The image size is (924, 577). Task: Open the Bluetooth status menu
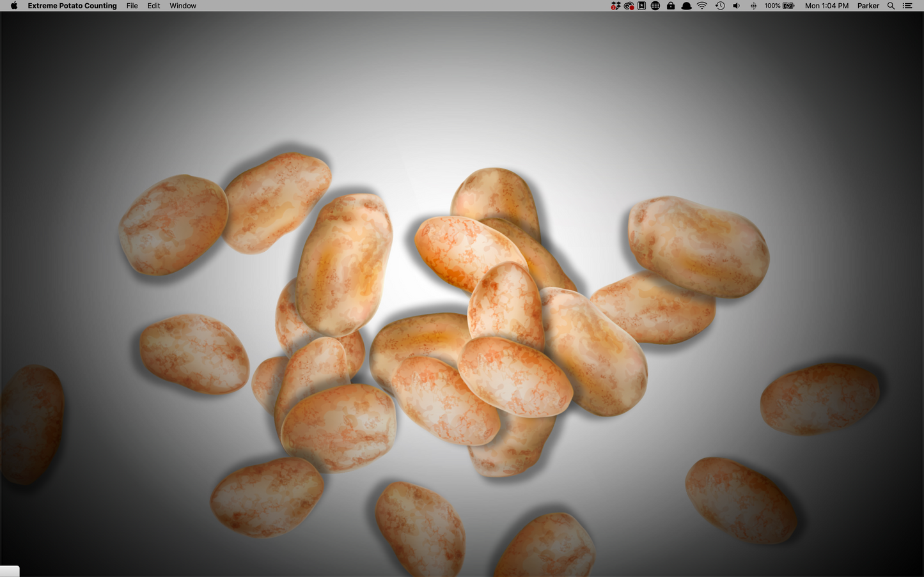[x=753, y=6]
